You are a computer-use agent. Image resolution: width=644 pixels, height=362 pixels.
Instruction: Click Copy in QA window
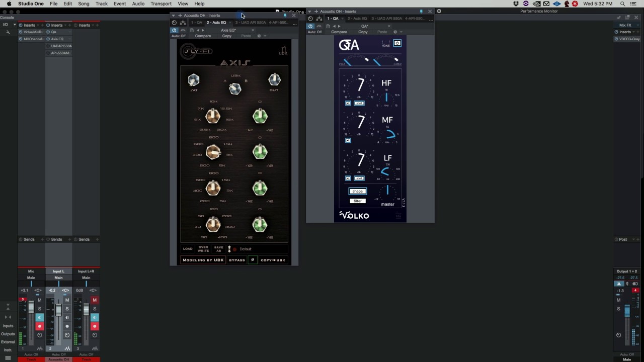pyautogui.click(x=363, y=32)
